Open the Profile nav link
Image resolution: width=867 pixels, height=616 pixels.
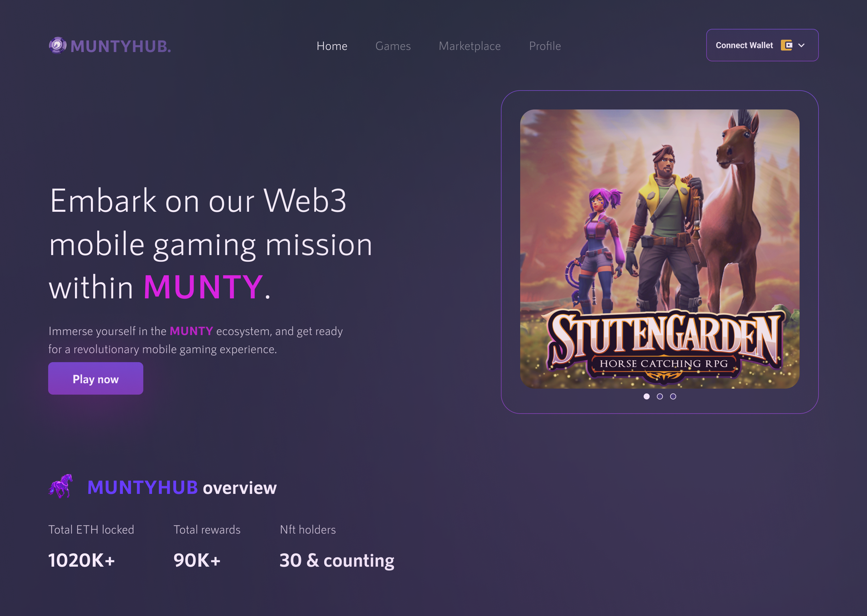point(545,46)
